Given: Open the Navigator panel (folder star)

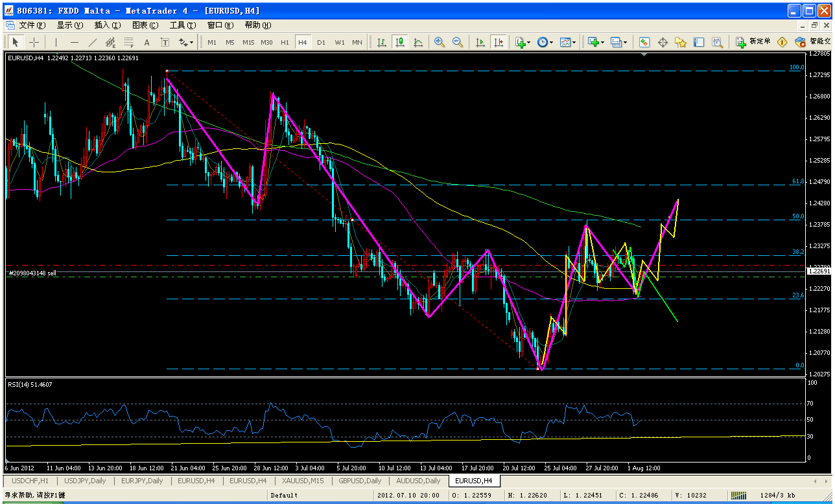Looking at the screenshot, I should coord(681,42).
